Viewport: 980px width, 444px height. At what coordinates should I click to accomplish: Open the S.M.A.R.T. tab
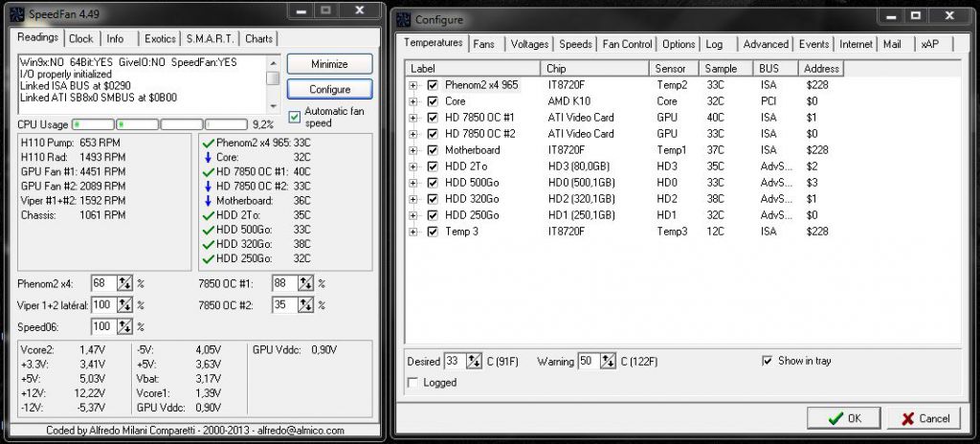coord(210,39)
